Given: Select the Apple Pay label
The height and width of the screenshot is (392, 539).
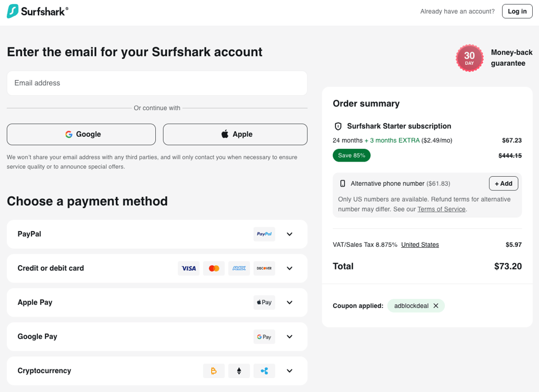Looking at the screenshot, I should [35, 303].
